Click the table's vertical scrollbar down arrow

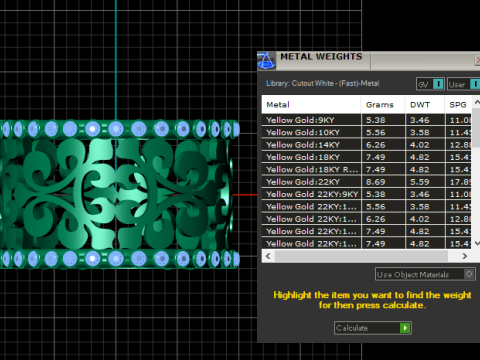477,243
